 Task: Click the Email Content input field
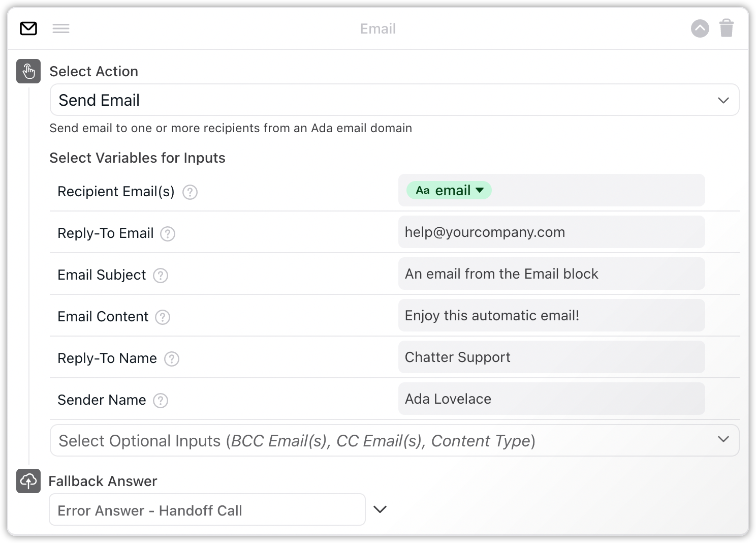(551, 316)
